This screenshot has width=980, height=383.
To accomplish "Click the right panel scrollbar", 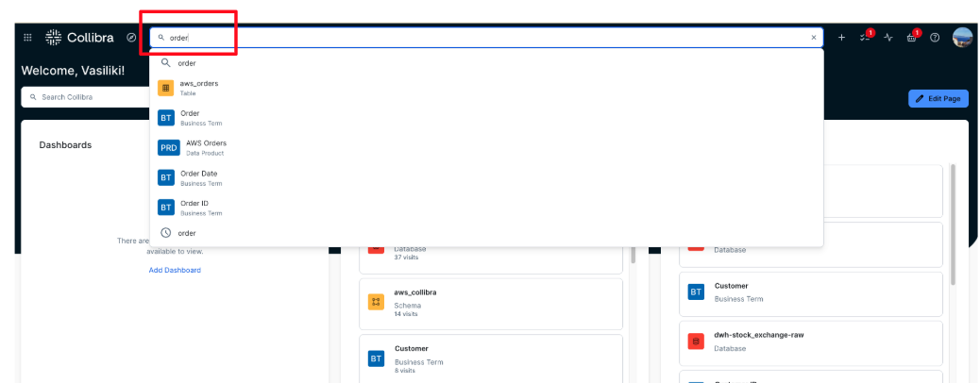I will 952,225.
